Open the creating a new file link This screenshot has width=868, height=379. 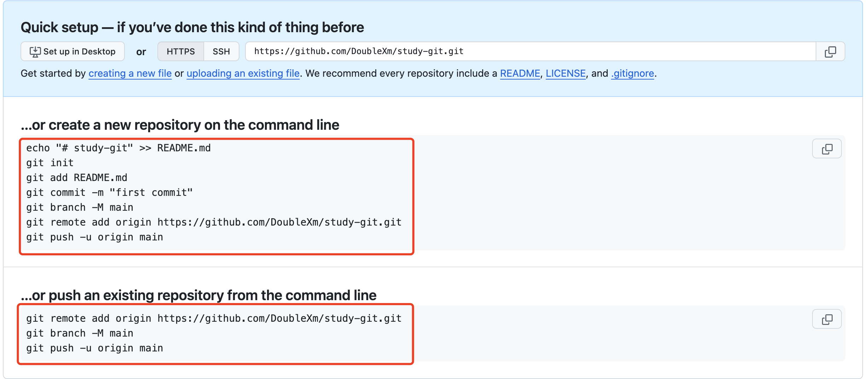[x=130, y=74]
